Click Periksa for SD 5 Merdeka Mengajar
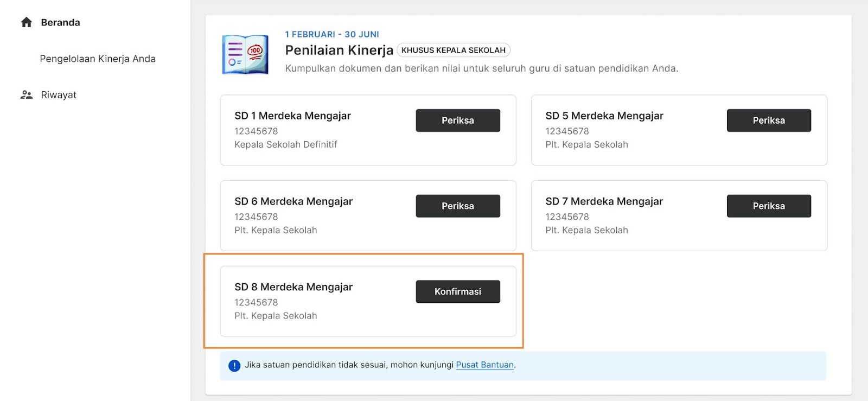 tap(769, 120)
